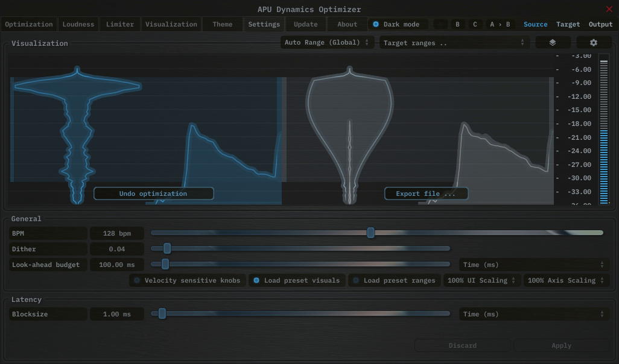Image resolution: width=619 pixels, height=364 pixels.
Task: Click the BPM slider handle
Action: click(x=371, y=233)
